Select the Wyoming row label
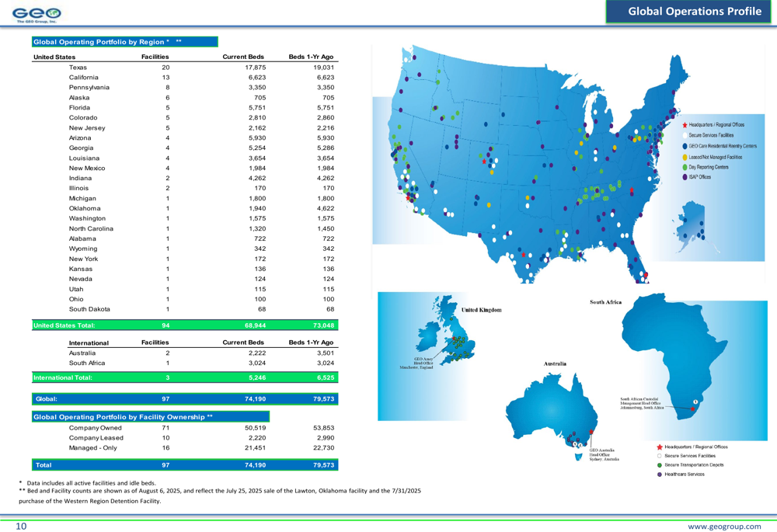 click(x=83, y=249)
